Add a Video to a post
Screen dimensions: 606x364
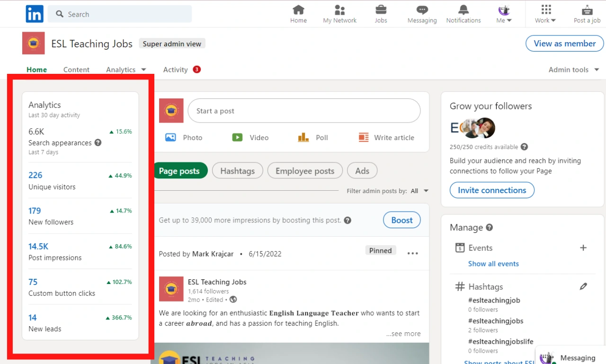[x=250, y=137]
